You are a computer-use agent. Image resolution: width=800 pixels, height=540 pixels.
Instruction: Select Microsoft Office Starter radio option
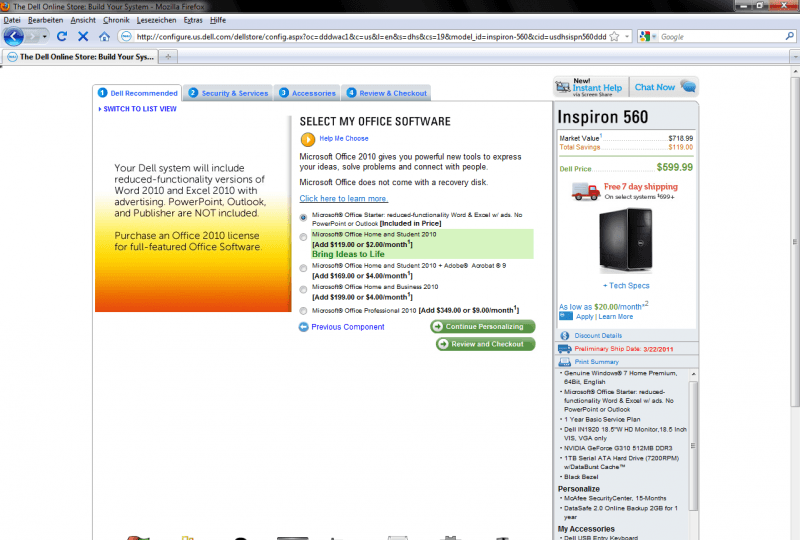point(303,217)
